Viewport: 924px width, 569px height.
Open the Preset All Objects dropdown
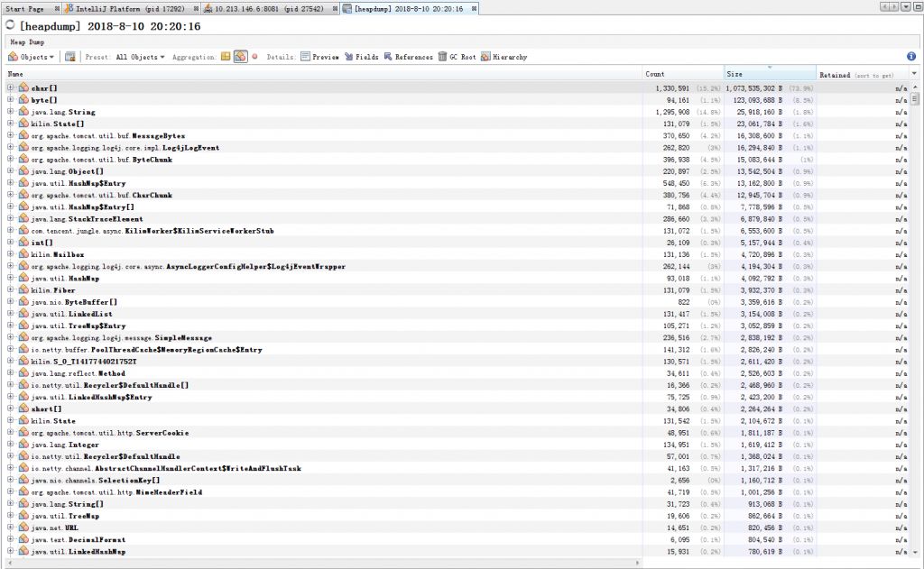(x=140, y=57)
